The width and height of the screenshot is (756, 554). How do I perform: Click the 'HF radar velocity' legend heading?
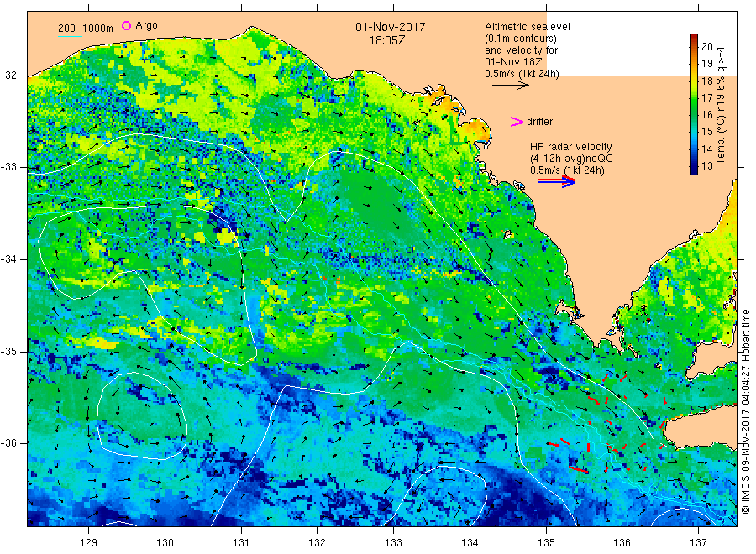click(571, 146)
